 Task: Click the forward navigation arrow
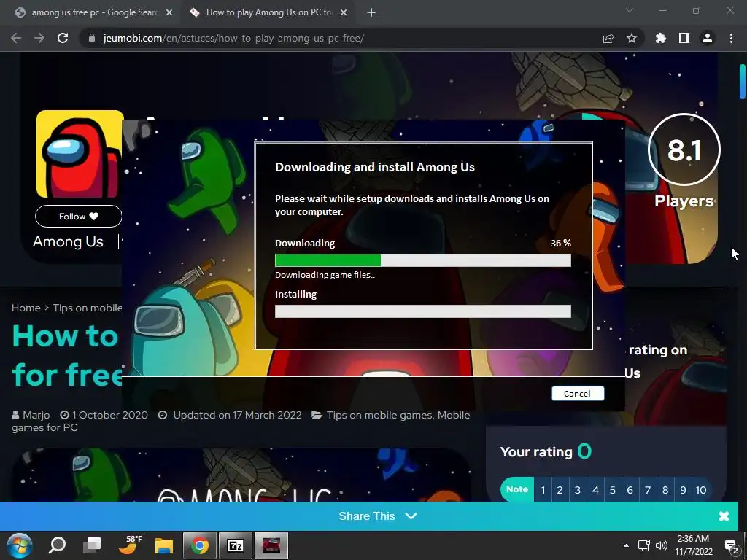pyautogui.click(x=39, y=38)
